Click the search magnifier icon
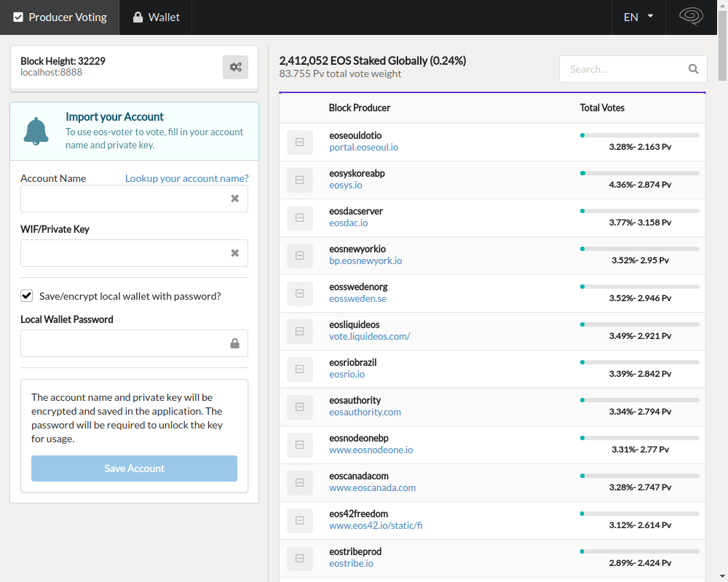 tap(693, 69)
